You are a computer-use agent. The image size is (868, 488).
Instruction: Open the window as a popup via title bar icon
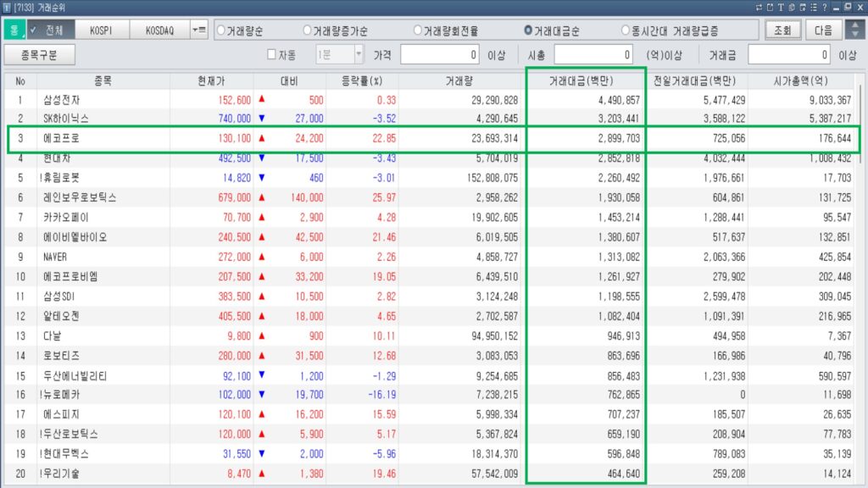tap(771, 7)
